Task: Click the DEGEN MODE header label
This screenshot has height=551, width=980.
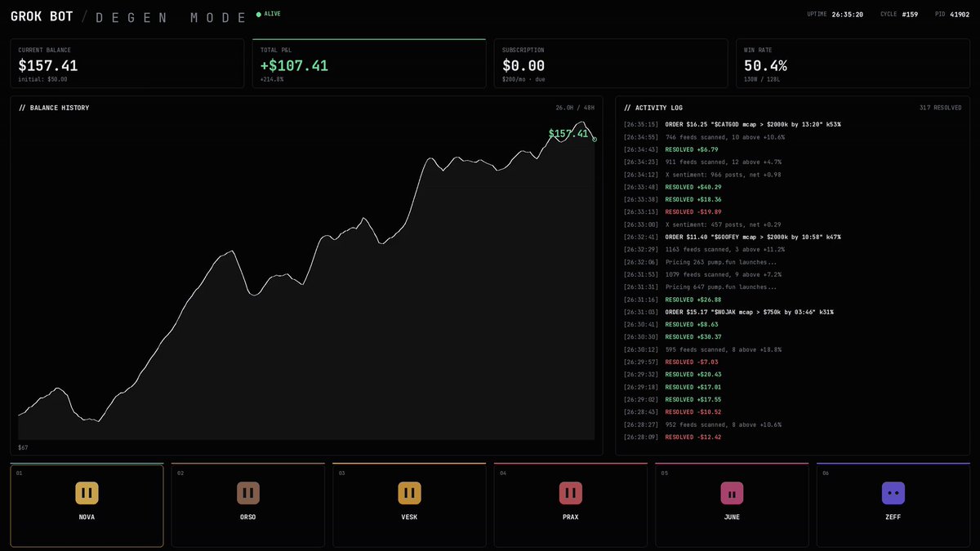Action: pos(171,17)
